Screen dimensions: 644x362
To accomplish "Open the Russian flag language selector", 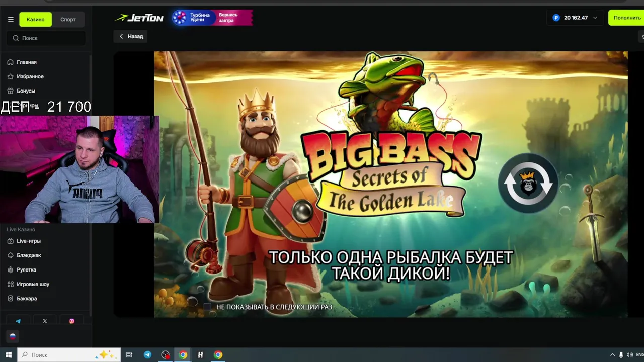I will (x=13, y=336).
